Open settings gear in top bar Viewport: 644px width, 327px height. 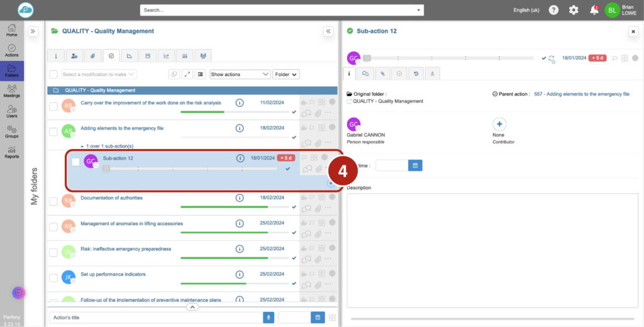tap(573, 10)
